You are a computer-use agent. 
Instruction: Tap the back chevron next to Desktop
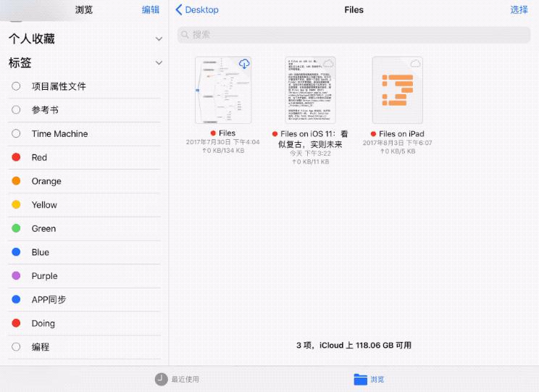coord(179,9)
